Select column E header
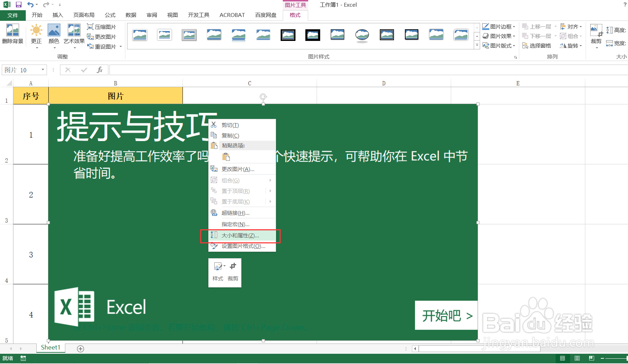The image size is (628, 364). pos(518,83)
